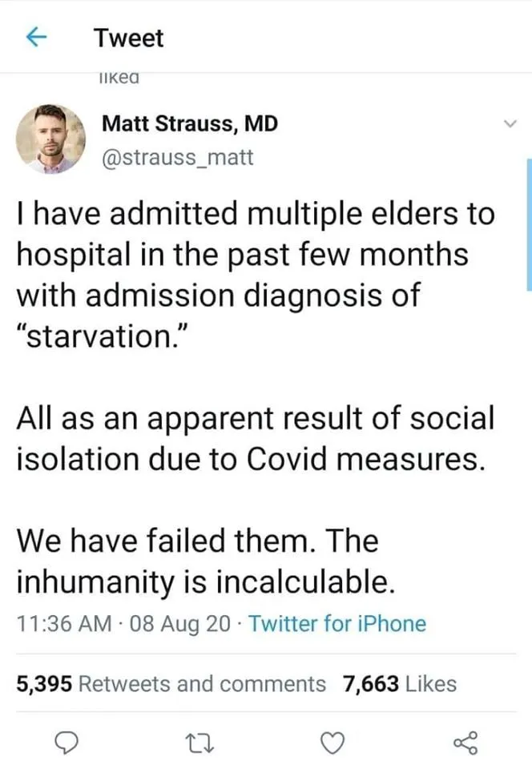Expand the tweet options chevron
This screenshot has width=532, height=769.
(x=506, y=124)
